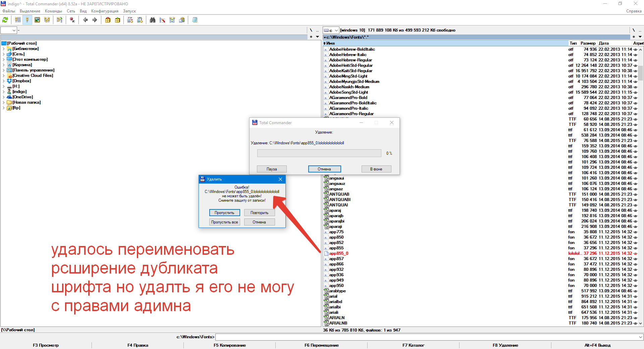Click the command line input field
The image size is (644, 349).
[426, 337]
